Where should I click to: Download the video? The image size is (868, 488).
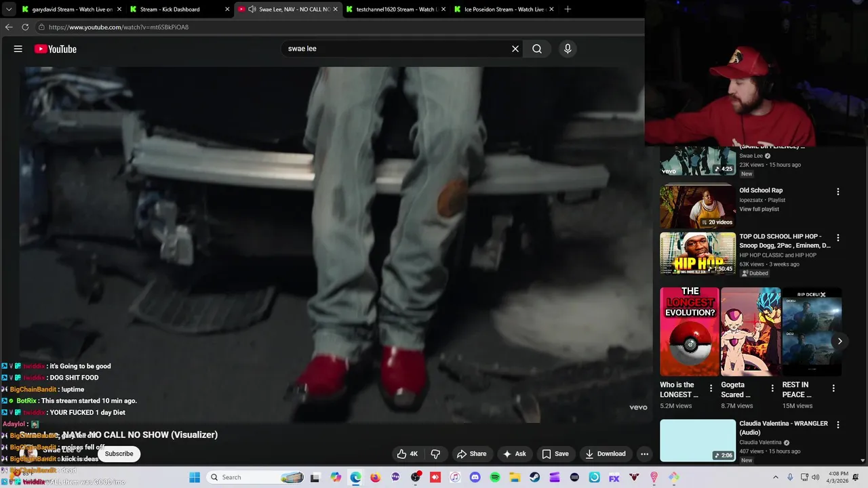coord(606,454)
